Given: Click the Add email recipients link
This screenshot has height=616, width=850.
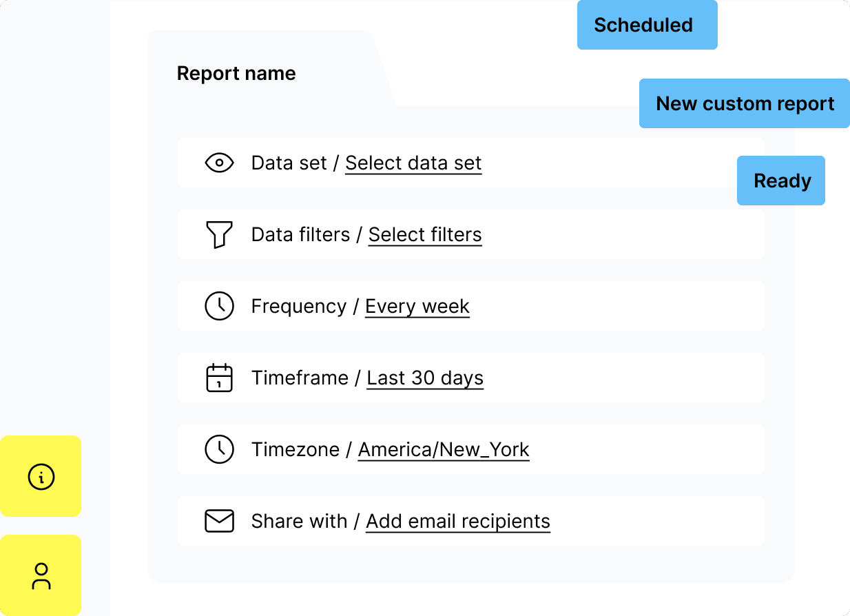Looking at the screenshot, I should click(457, 521).
